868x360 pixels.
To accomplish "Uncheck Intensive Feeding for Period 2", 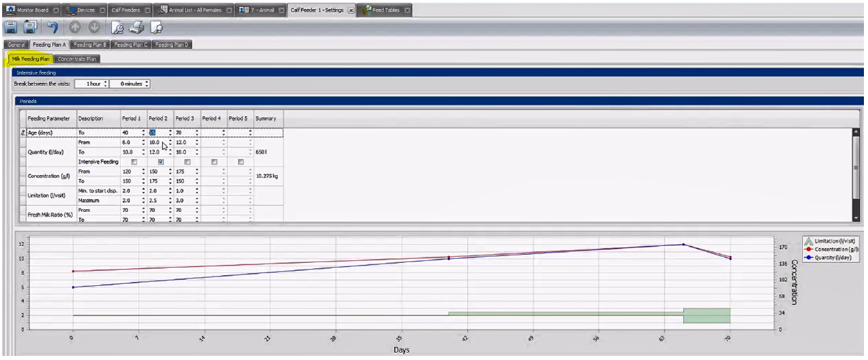I will click(161, 162).
